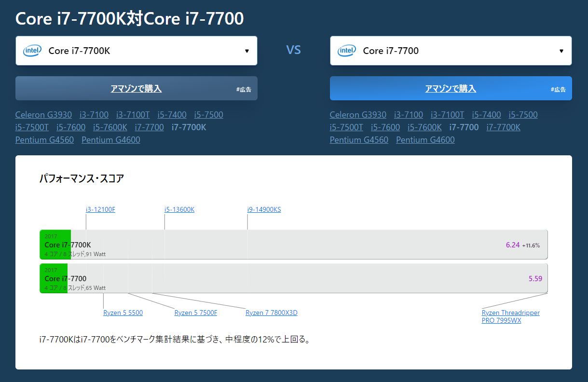Open i5-7600 link in left list
588x382 pixels.
pyautogui.click(x=71, y=127)
